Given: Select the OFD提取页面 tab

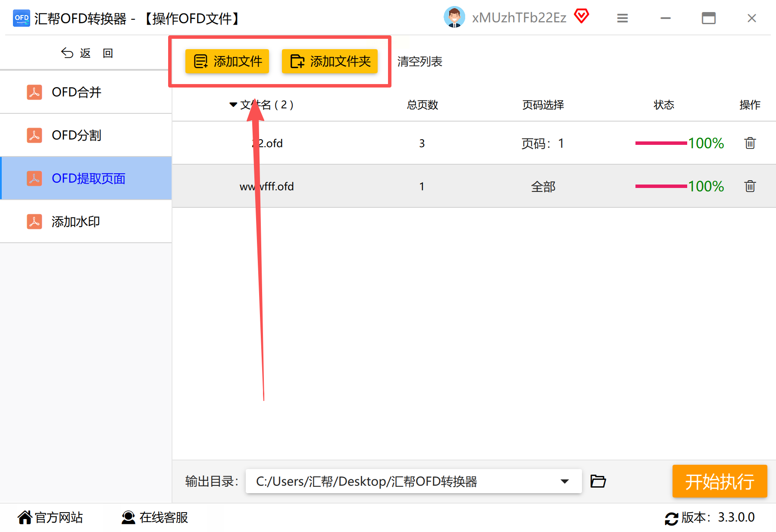Looking at the screenshot, I should [x=86, y=178].
